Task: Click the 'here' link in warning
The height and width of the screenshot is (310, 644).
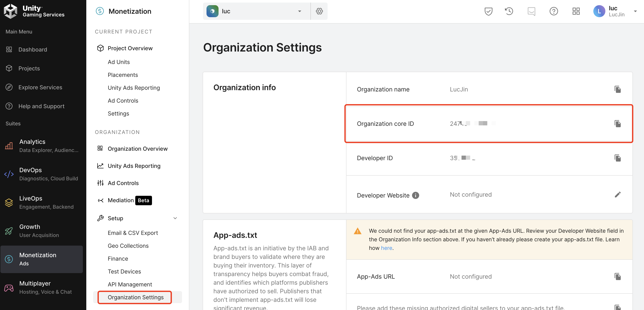Action: pos(386,248)
